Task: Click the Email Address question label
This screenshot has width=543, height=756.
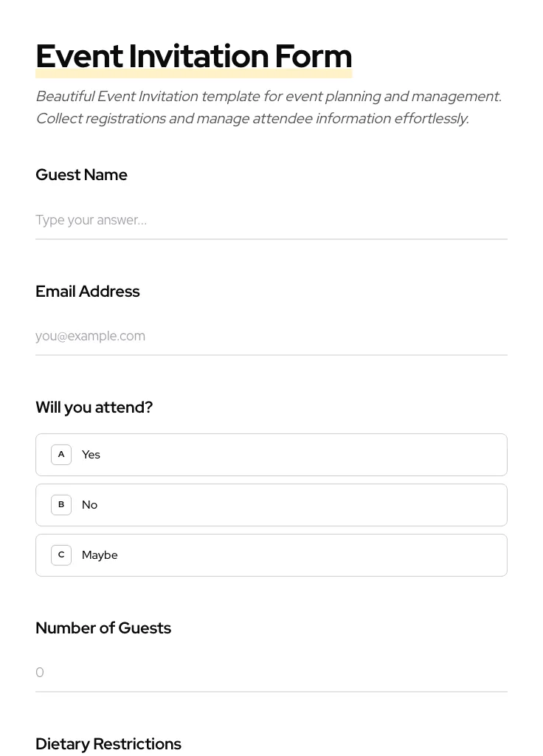Action: click(x=87, y=292)
